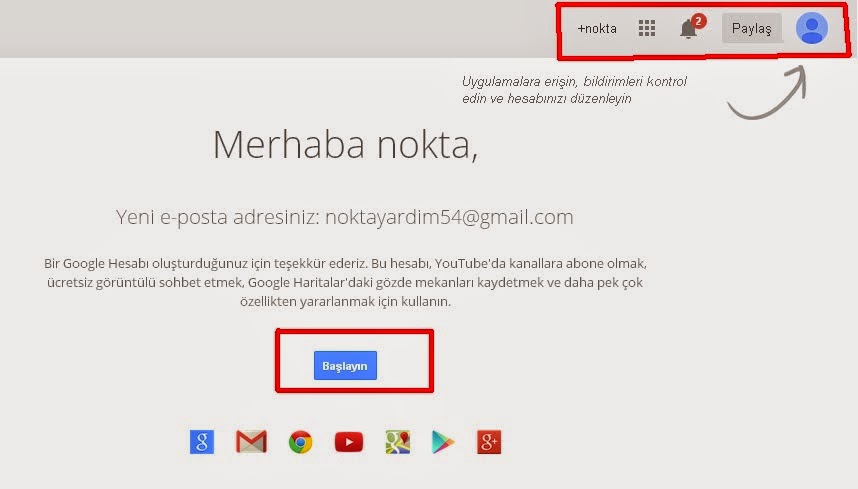
Task: Open the Google apps grid icon
Action: coord(647,28)
